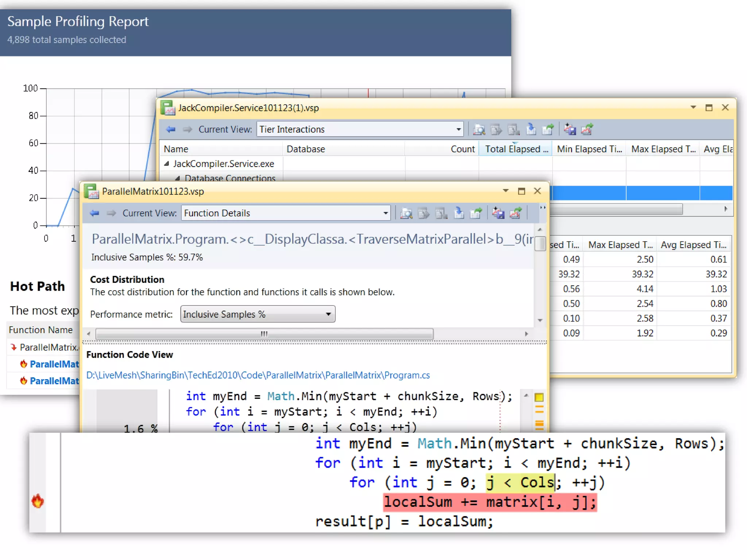Click the hot line flame icon in code margin
The height and width of the screenshot is (560, 747).
[38, 501]
